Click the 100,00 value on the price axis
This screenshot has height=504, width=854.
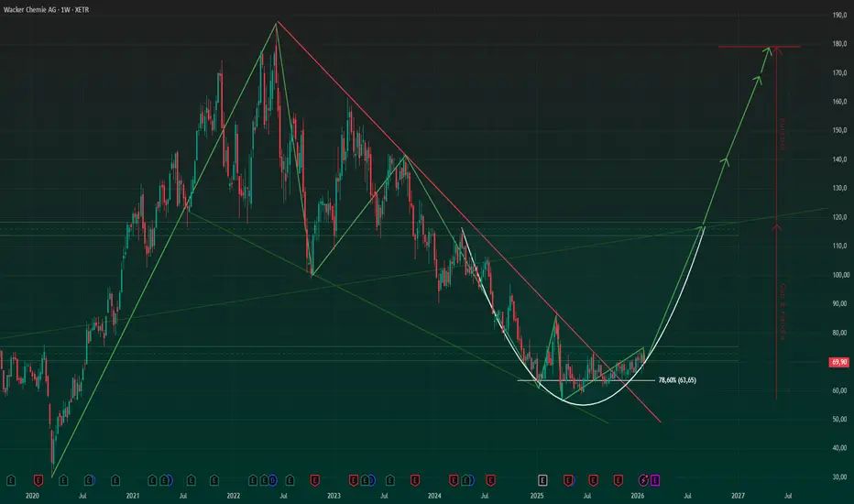[839, 275]
